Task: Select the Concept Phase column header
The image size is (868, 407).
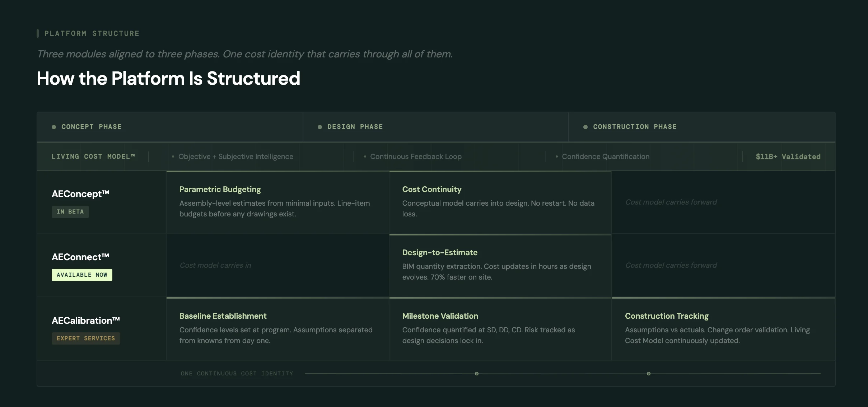Action: click(92, 127)
